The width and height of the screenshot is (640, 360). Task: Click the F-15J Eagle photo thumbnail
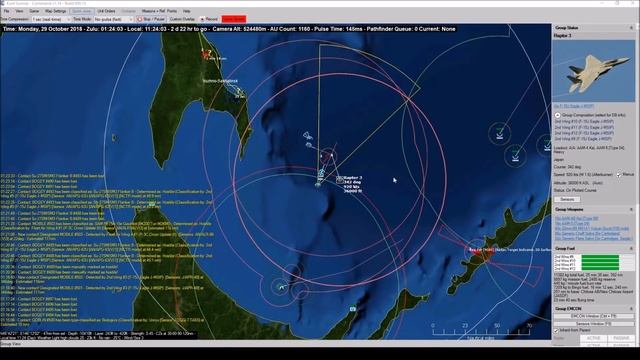594,71
